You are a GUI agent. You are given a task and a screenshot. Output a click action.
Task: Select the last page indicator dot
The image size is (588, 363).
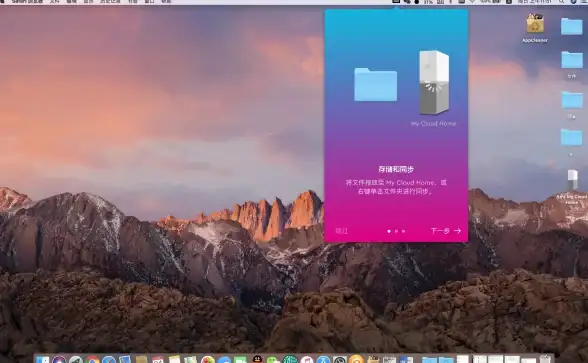pyautogui.click(x=403, y=231)
